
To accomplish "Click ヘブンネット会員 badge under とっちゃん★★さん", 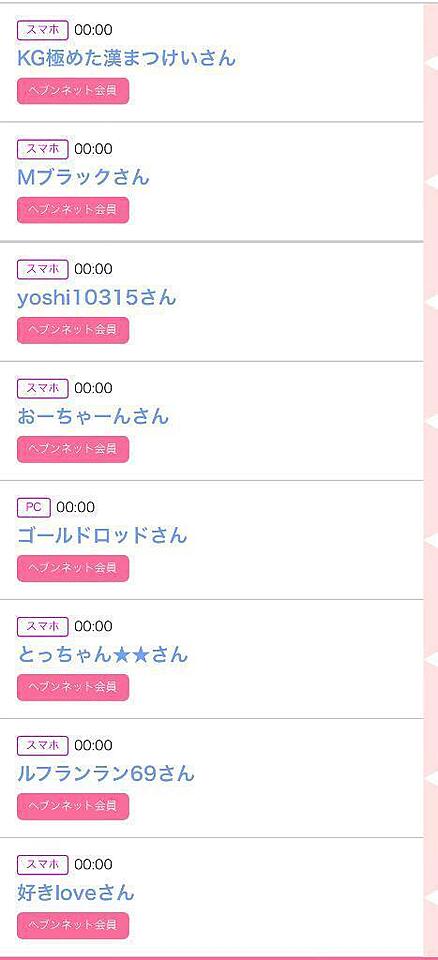I will click(x=73, y=688).
